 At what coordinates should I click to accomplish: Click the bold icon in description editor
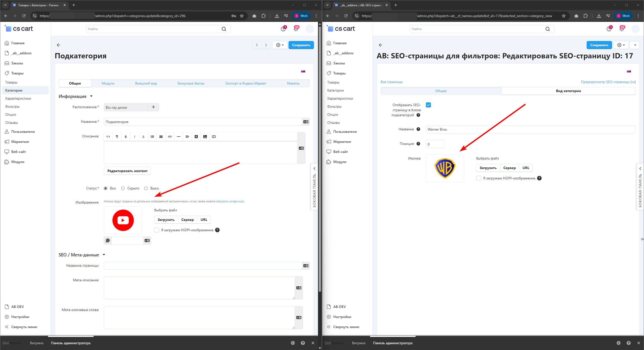(126, 137)
